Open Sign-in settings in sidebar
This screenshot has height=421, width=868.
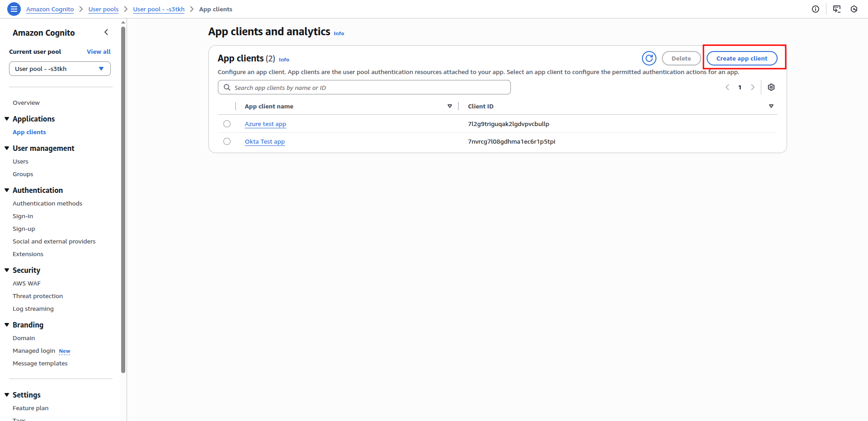point(23,216)
